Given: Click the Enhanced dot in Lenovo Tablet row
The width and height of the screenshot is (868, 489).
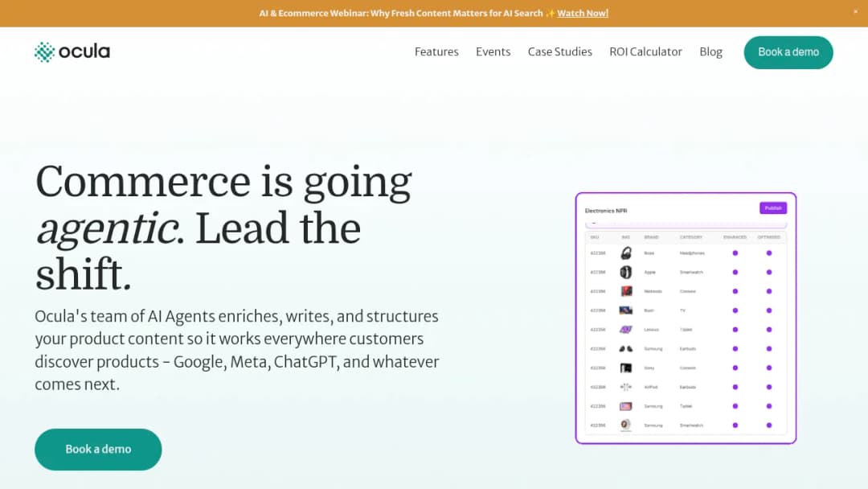Looking at the screenshot, I should [x=735, y=330].
